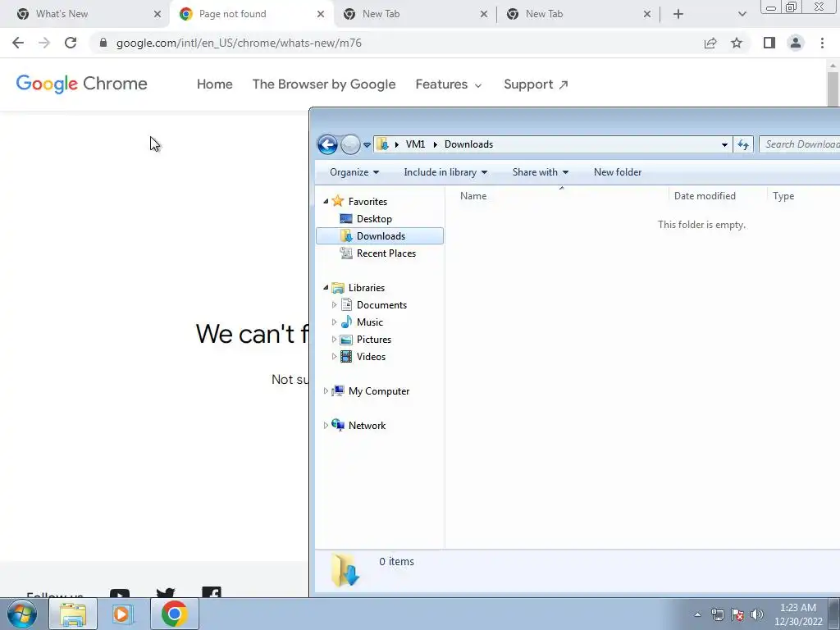Open Windows Media Player taskbar icon
The width and height of the screenshot is (840, 630).
pos(123,614)
